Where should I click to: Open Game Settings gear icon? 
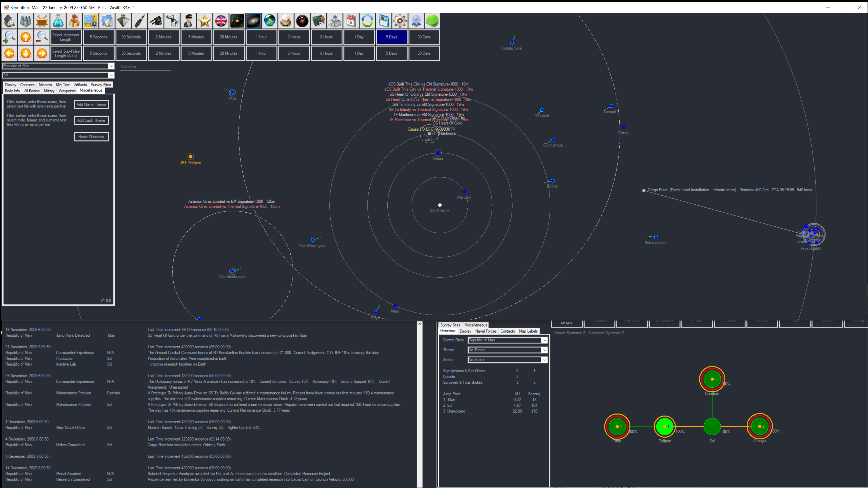point(400,21)
